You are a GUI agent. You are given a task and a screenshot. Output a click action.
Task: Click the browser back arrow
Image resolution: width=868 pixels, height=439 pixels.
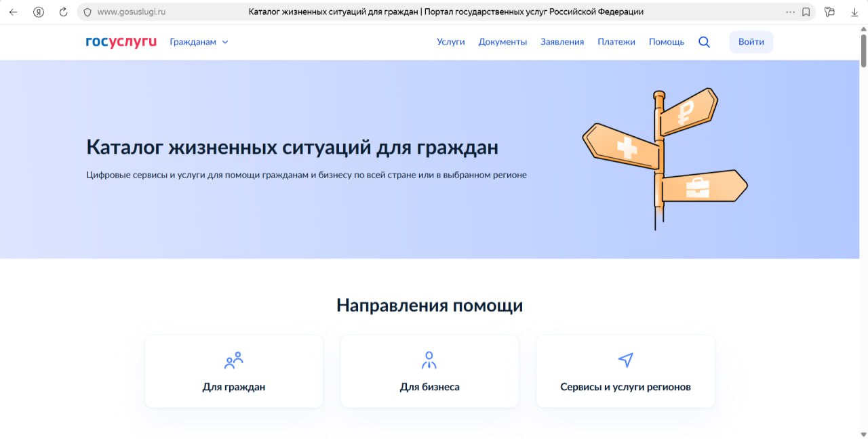pyautogui.click(x=13, y=12)
